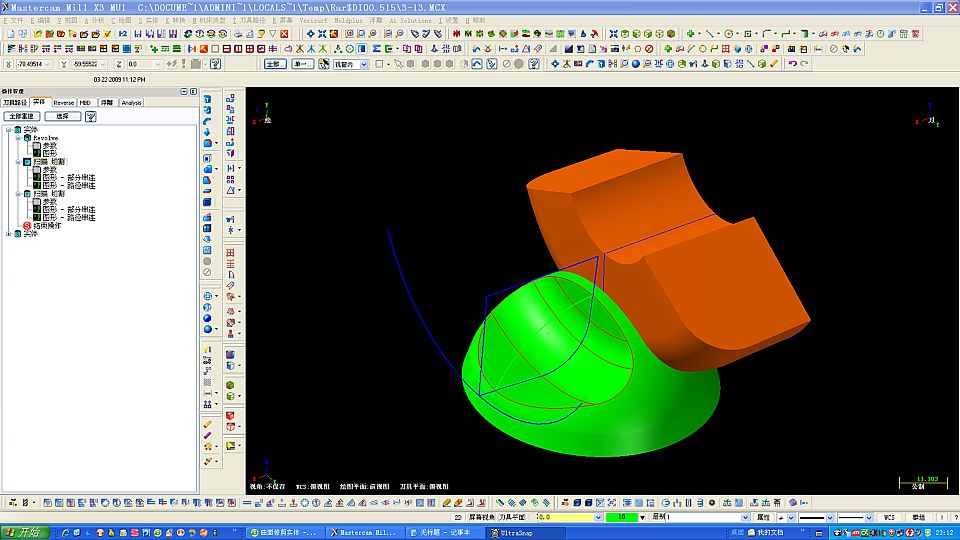Click the solid extrude icon in the vertical toolbar
Viewport: 960px width, 540px height.
[208, 99]
